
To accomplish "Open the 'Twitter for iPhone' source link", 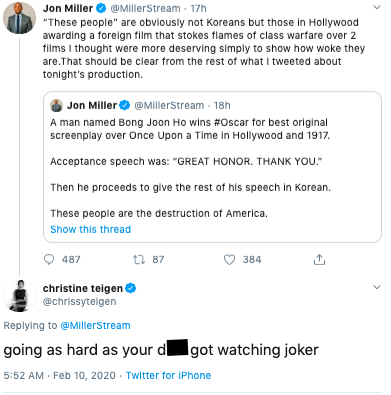I will point(168,375).
